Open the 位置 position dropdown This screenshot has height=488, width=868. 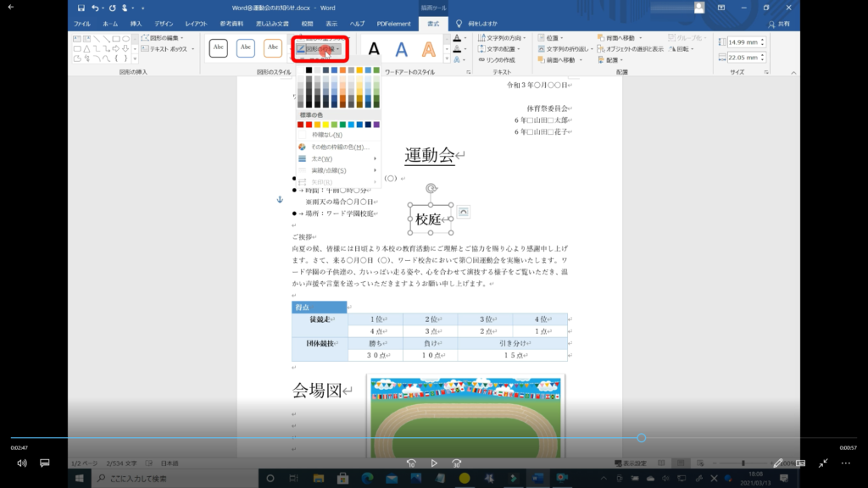click(552, 38)
